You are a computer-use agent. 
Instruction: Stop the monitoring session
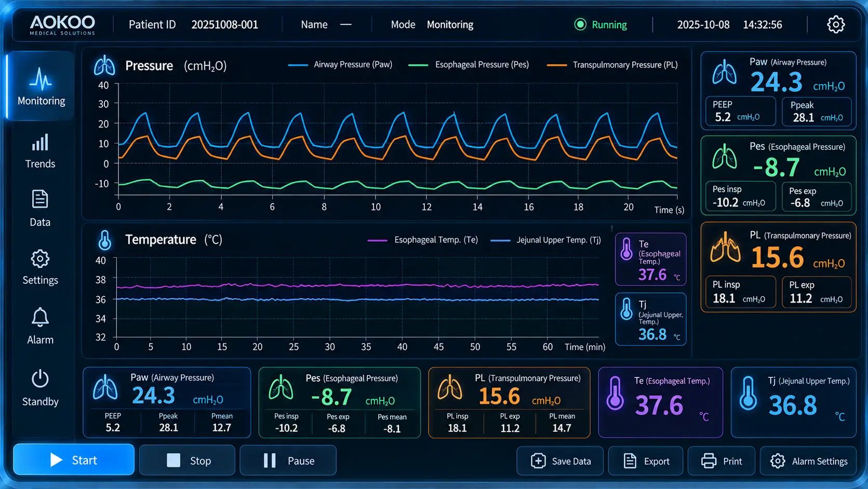click(x=187, y=460)
